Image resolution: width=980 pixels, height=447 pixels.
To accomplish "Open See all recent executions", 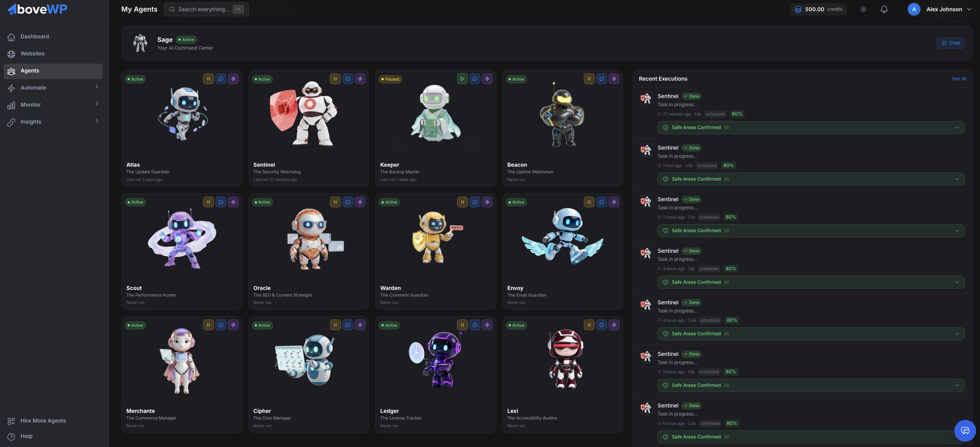I will [959, 78].
